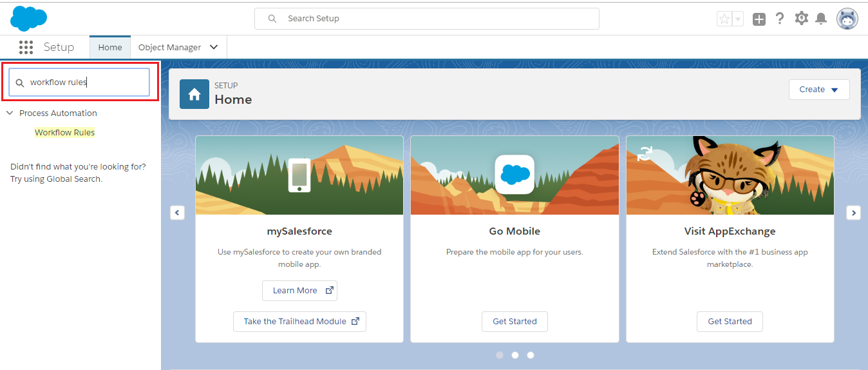
Task: View notifications bell icon
Action: click(821, 19)
